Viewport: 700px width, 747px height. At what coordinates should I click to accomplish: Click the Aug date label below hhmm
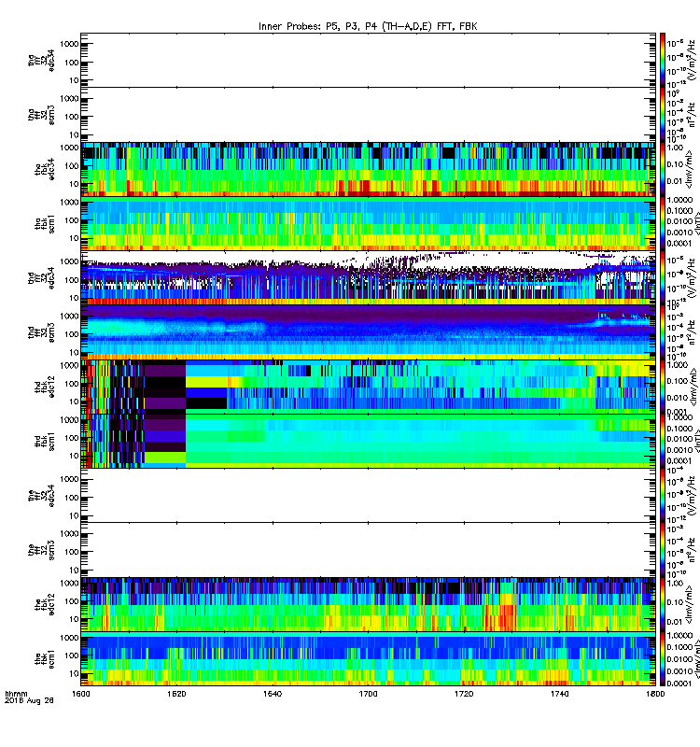pyautogui.click(x=29, y=701)
